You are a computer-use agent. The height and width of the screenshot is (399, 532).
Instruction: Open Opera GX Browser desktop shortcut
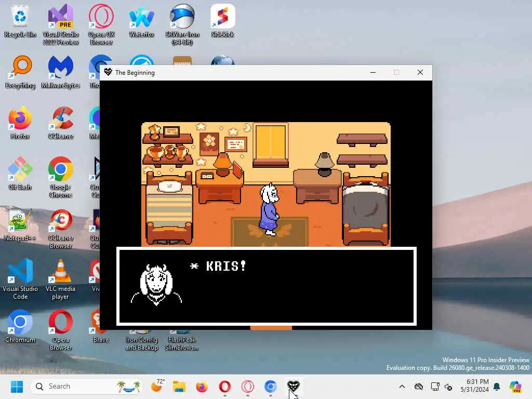101,24
